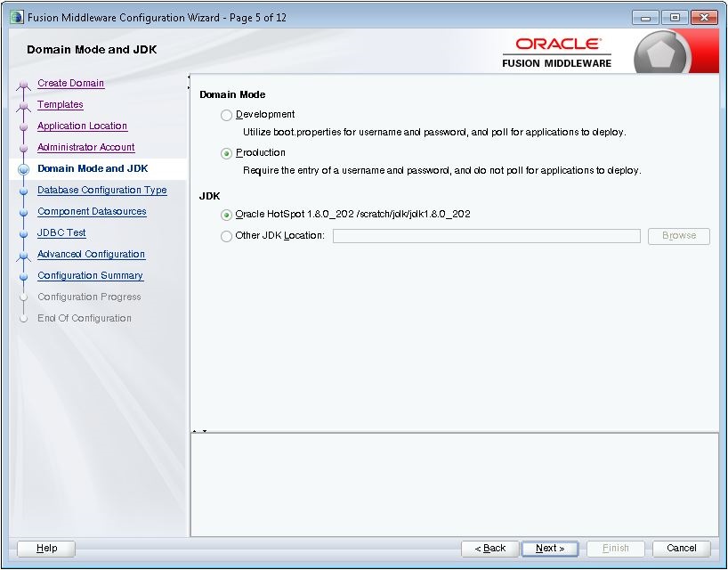This screenshot has width=728, height=570.
Task: Click the Domain Mode section heading
Action: click(x=232, y=94)
